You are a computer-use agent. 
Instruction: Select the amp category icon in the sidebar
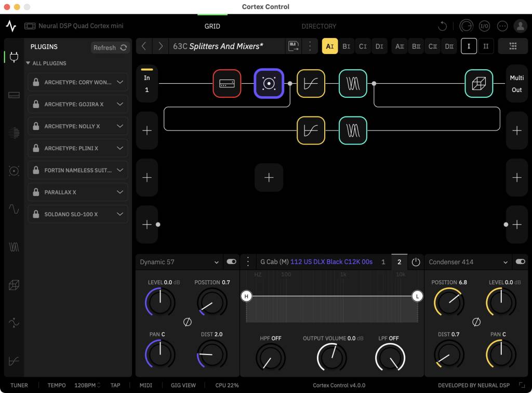point(15,95)
